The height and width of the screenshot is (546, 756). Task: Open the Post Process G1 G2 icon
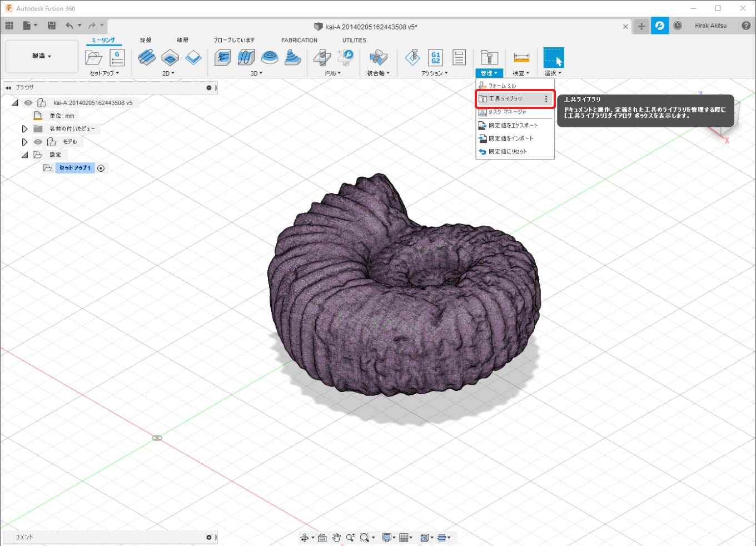pos(435,57)
